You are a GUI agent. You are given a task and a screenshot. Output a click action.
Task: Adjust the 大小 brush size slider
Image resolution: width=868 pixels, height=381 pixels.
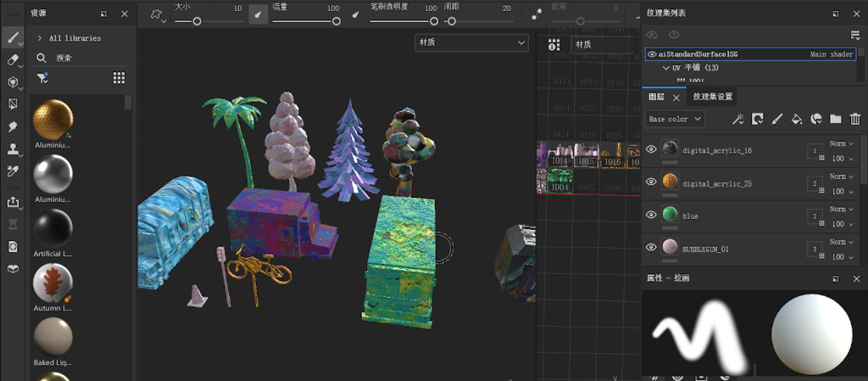(x=197, y=21)
